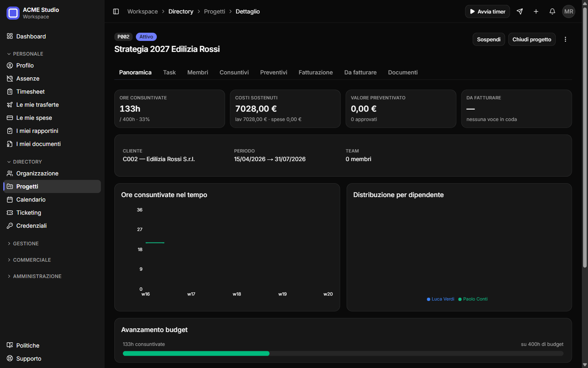The image size is (588, 368).
Task: Click Progetti breadcrumb link
Action: [214, 11]
